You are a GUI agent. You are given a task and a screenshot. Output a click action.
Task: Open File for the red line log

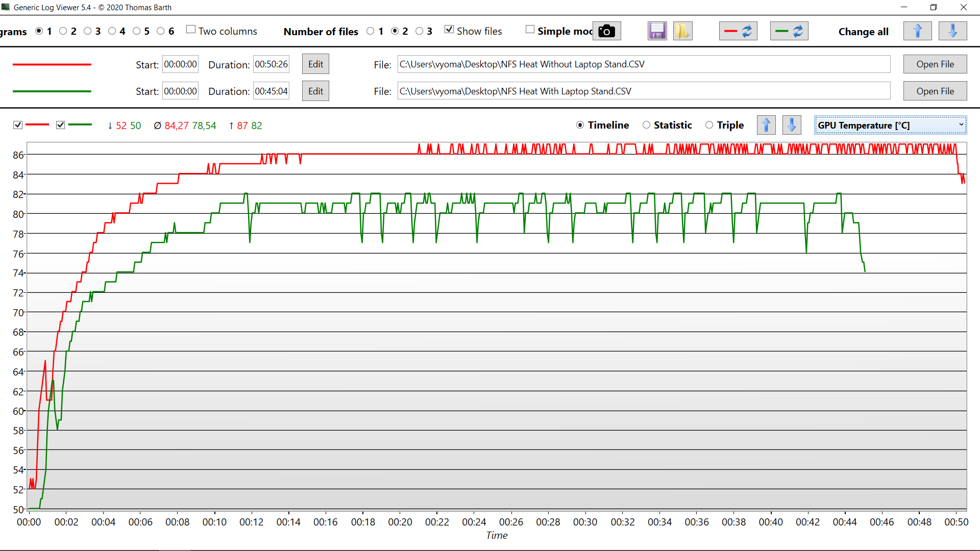pos(935,64)
